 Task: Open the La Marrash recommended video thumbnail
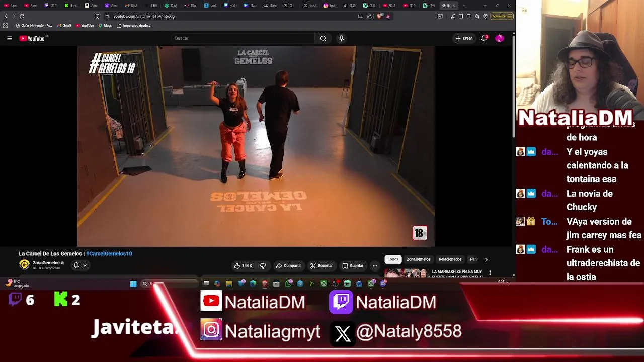406,273
